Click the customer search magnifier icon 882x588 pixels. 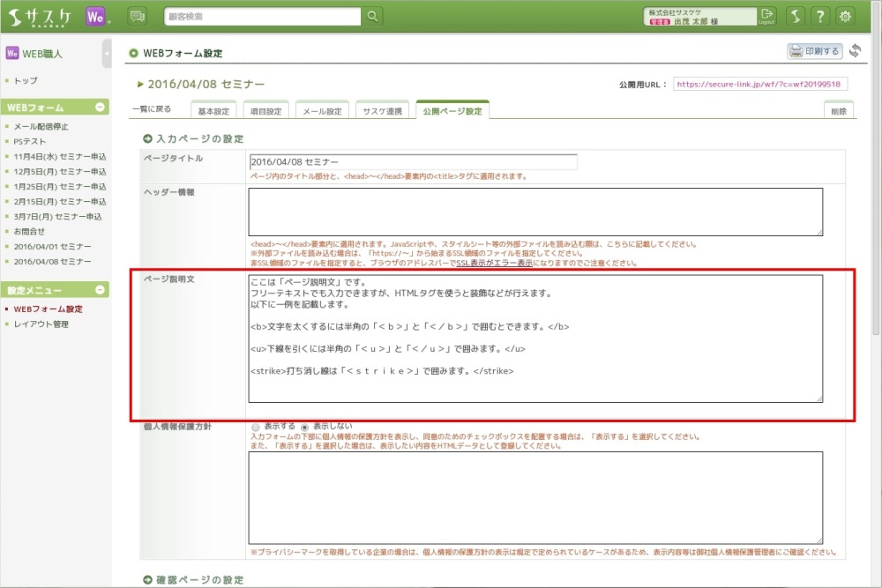tap(373, 16)
